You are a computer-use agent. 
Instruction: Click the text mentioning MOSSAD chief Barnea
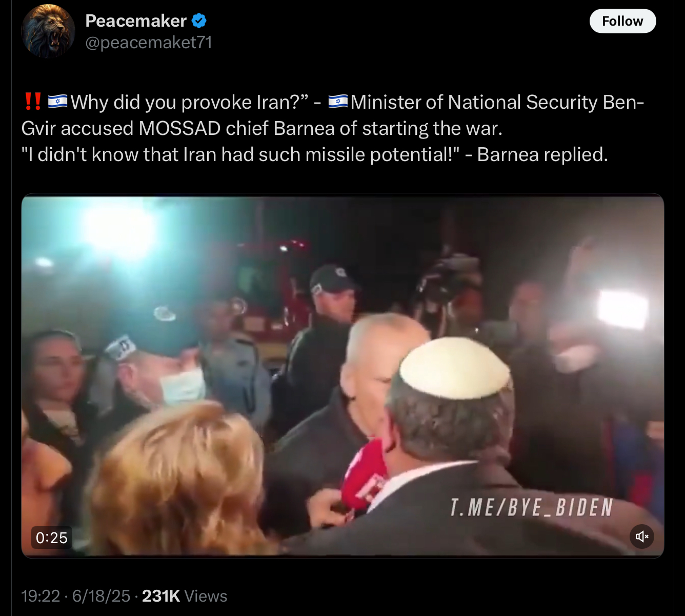(x=261, y=128)
